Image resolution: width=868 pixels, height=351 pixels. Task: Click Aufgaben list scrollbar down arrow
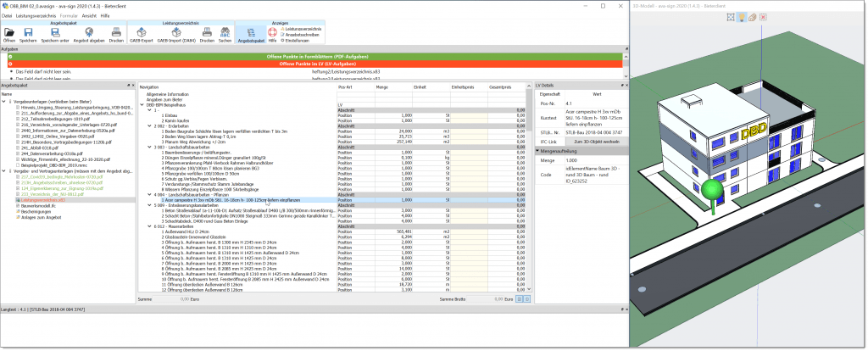coord(626,76)
